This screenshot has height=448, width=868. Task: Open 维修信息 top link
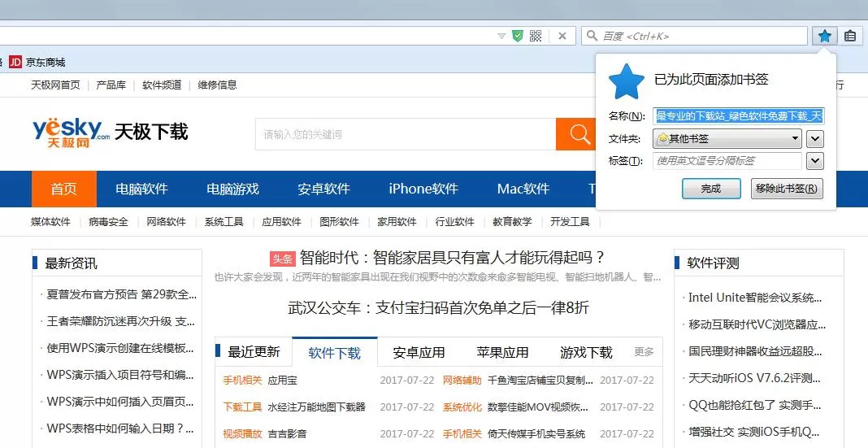(218, 85)
